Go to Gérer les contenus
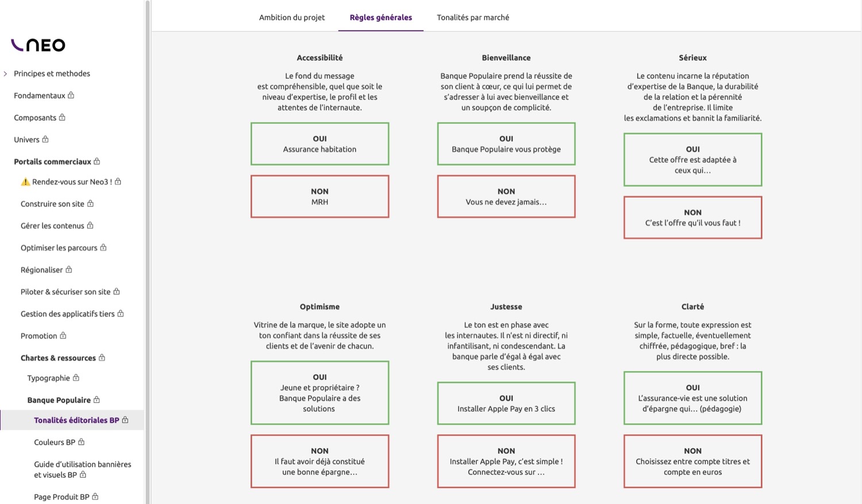862x504 pixels. click(x=52, y=226)
